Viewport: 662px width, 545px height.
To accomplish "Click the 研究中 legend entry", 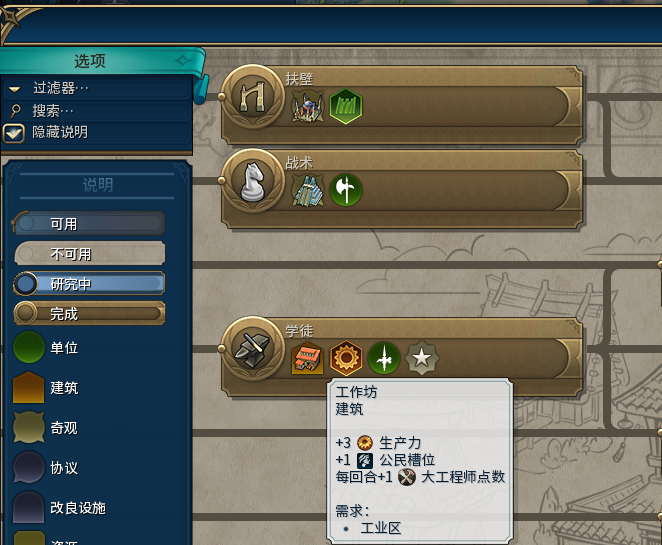I will click(89, 283).
